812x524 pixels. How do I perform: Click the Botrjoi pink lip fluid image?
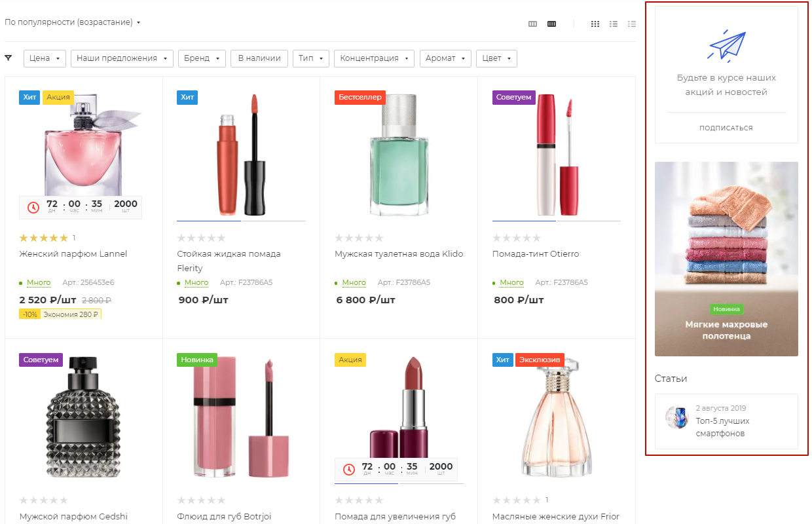coord(242,417)
